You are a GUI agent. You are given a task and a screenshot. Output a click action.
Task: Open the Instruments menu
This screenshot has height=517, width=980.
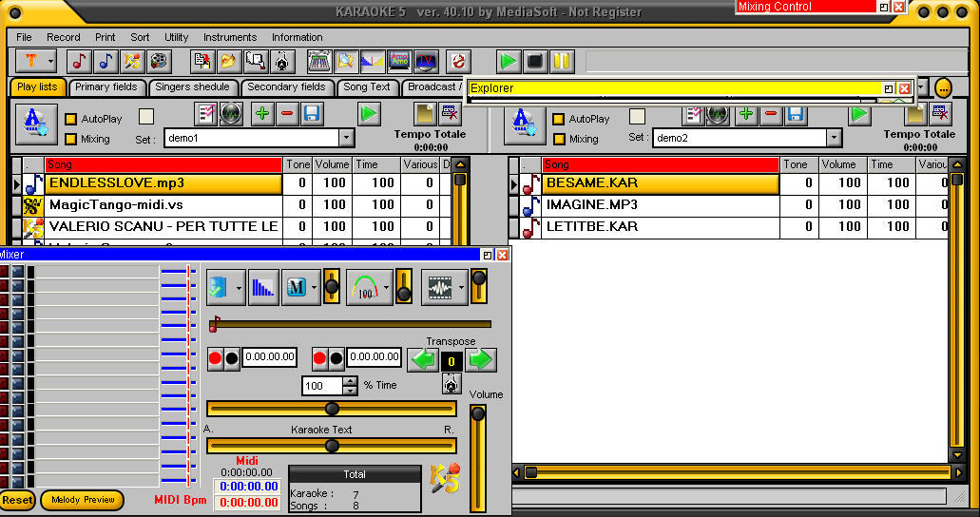point(230,37)
